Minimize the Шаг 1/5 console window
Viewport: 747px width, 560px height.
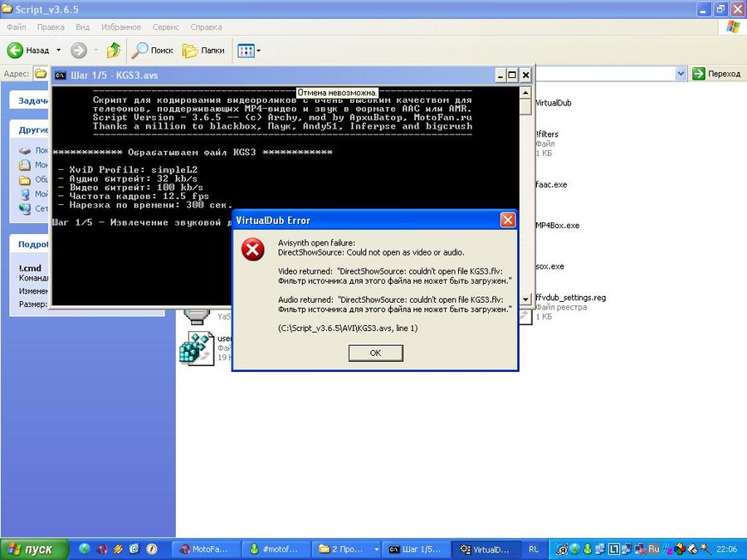tap(500, 75)
